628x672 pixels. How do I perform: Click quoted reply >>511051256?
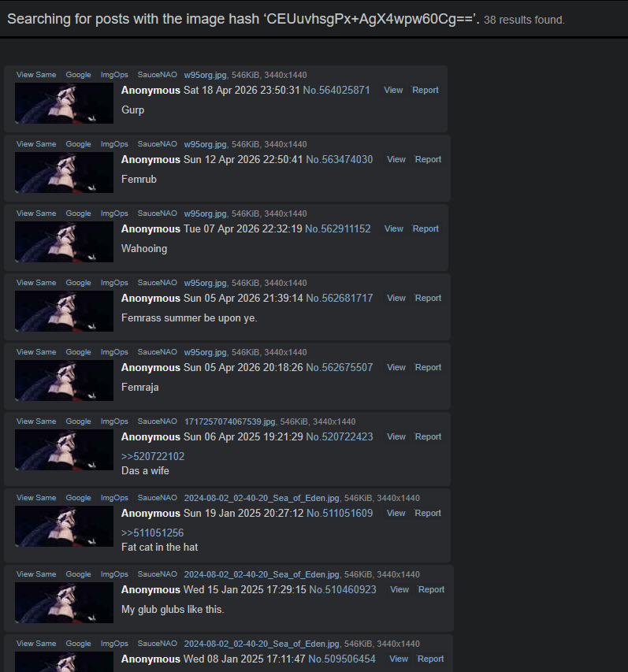tap(153, 533)
